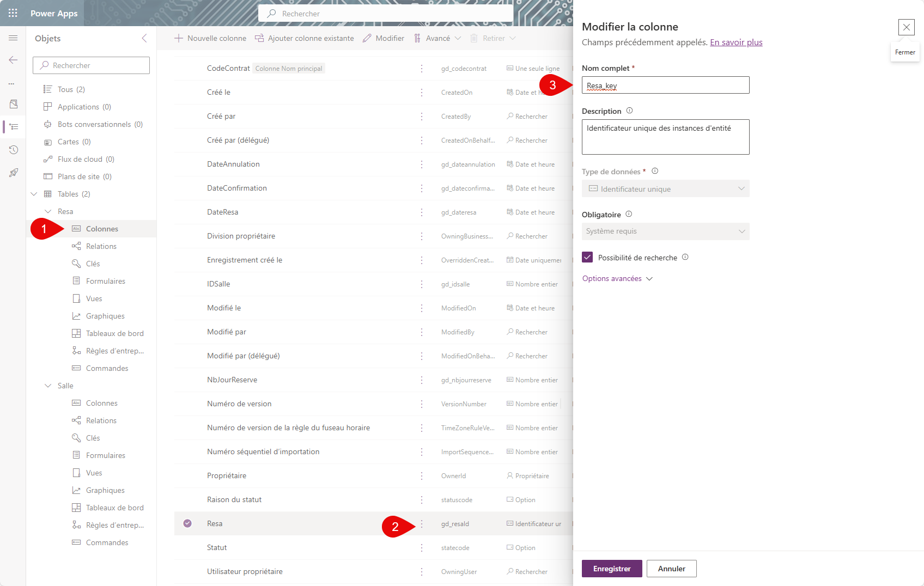Open the Obligatoire dropdown
Screen dimensions: 924x586
tap(666, 231)
